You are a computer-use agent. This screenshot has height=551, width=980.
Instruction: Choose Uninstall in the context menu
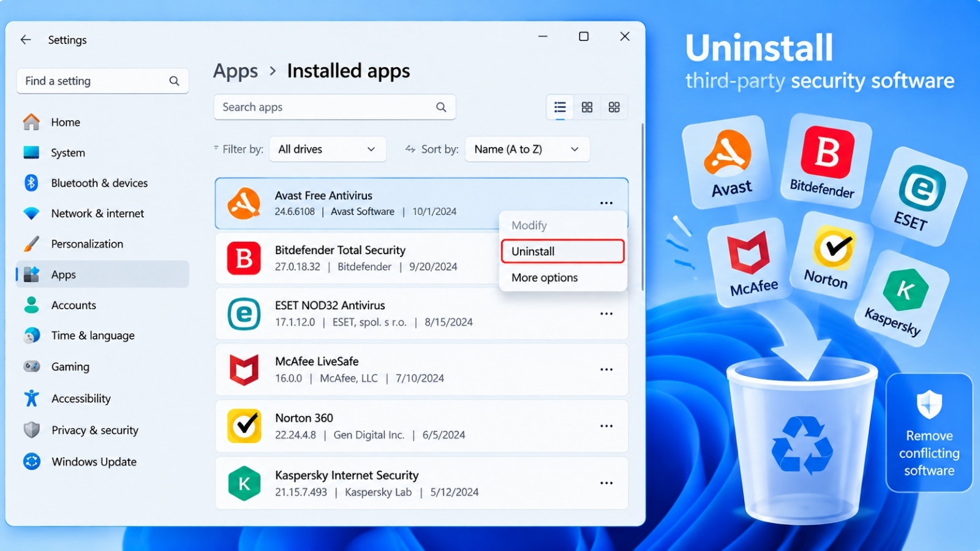[x=563, y=251]
